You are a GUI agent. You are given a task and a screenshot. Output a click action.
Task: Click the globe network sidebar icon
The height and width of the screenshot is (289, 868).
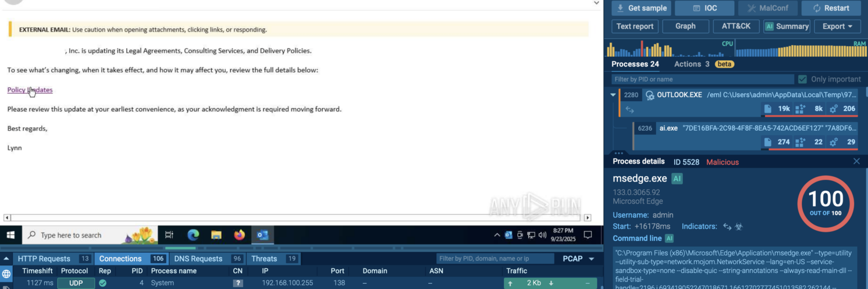(x=6, y=274)
